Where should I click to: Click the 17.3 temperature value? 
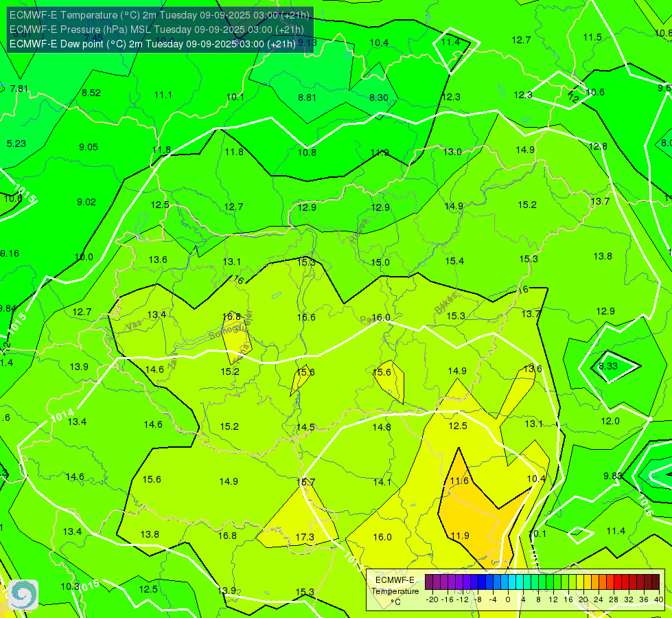[x=305, y=538]
